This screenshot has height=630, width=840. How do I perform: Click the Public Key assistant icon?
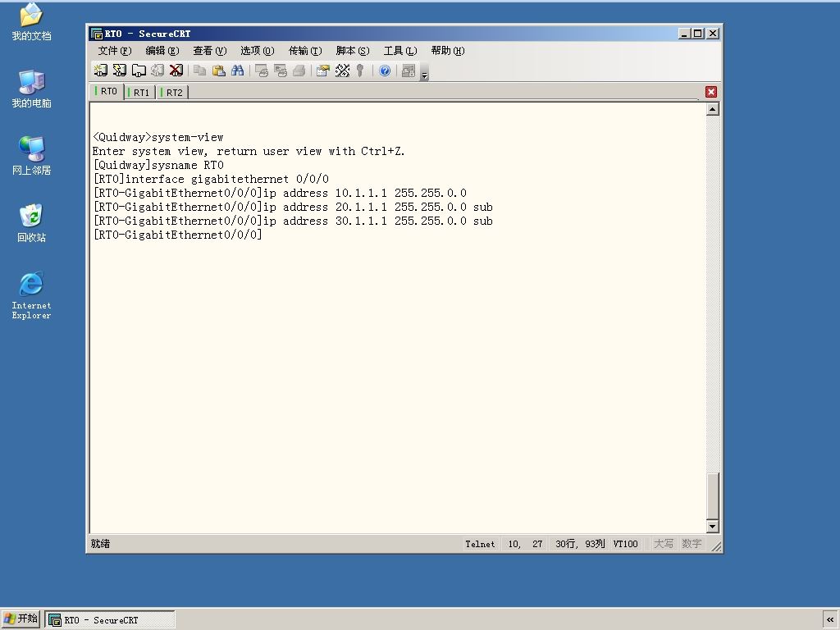[x=361, y=71]
